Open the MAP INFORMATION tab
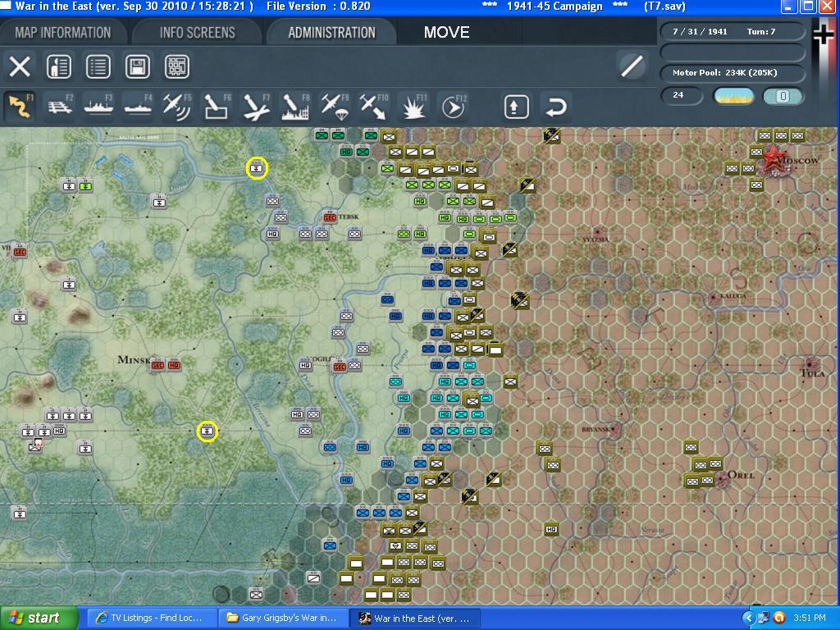Viewport: 840px width, 630px height. (x=63, y=33)
